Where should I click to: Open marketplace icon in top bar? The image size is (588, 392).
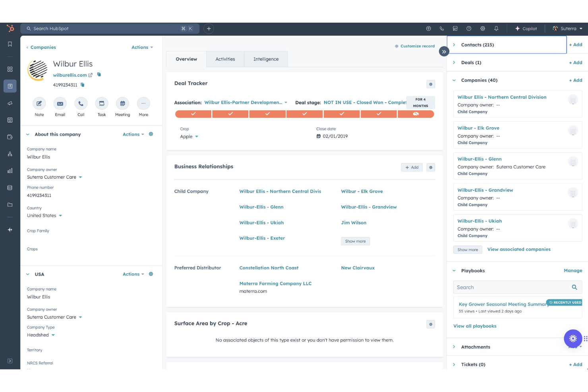tap(455, 29)
